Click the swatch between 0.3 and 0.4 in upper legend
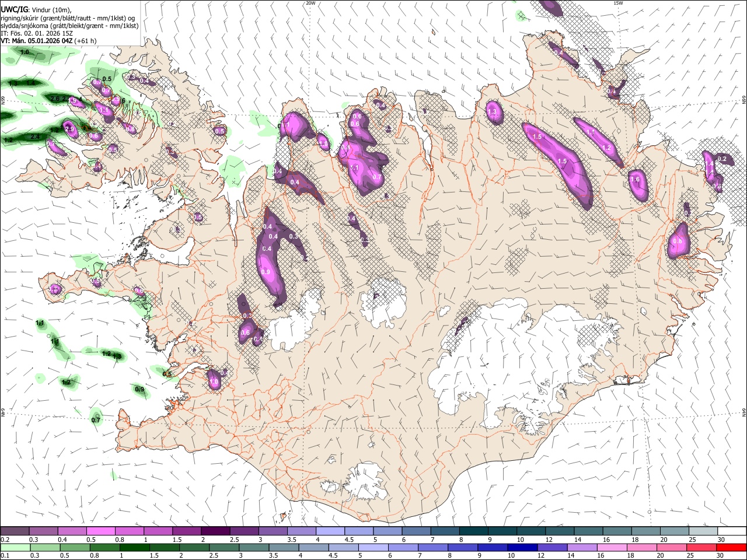Screen dimensions: 747x560 (43, 531)
